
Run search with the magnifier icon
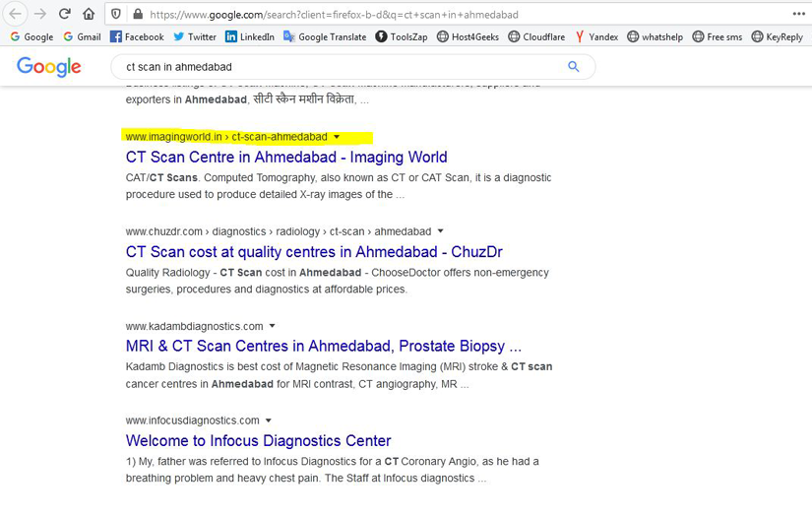tap(573, 66)
